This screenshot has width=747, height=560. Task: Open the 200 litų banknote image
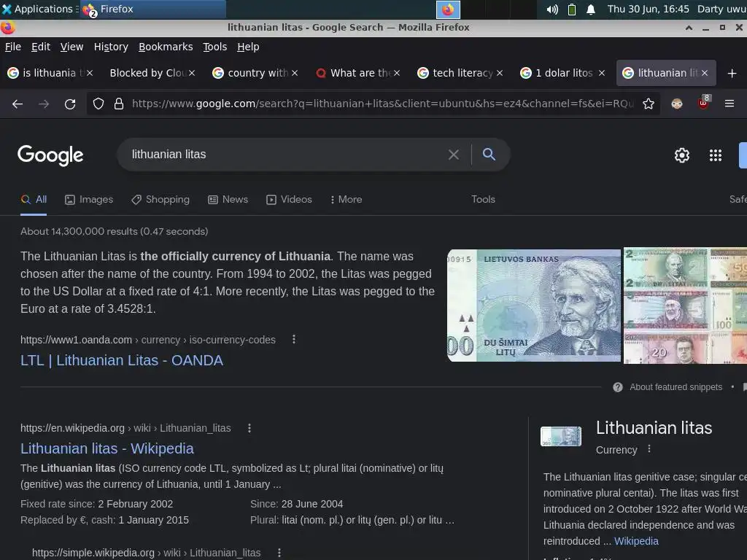[x=534, y=306]
